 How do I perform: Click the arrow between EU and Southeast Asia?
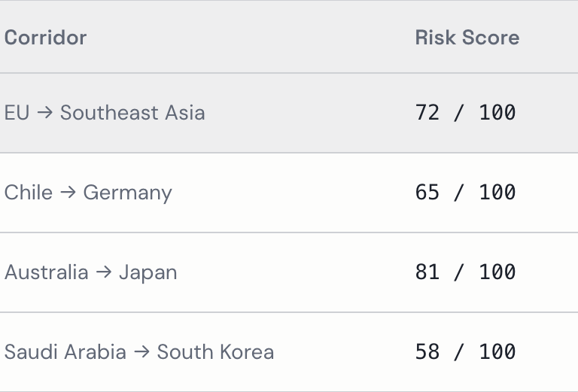point(44,113)
